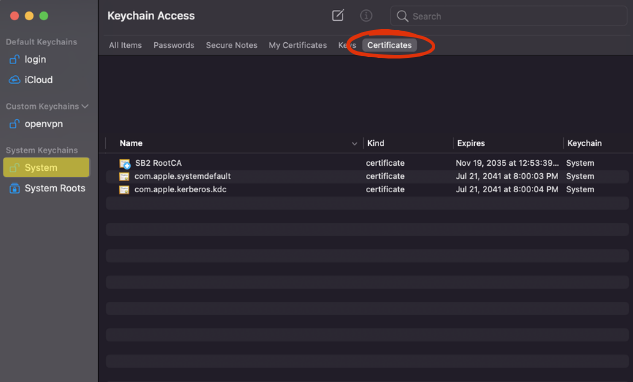Screen dimensions: 633x382
Task: Select com.apple.kerberos.kdc certificate name
Action: pyautogui.click(x=180, y=189)
